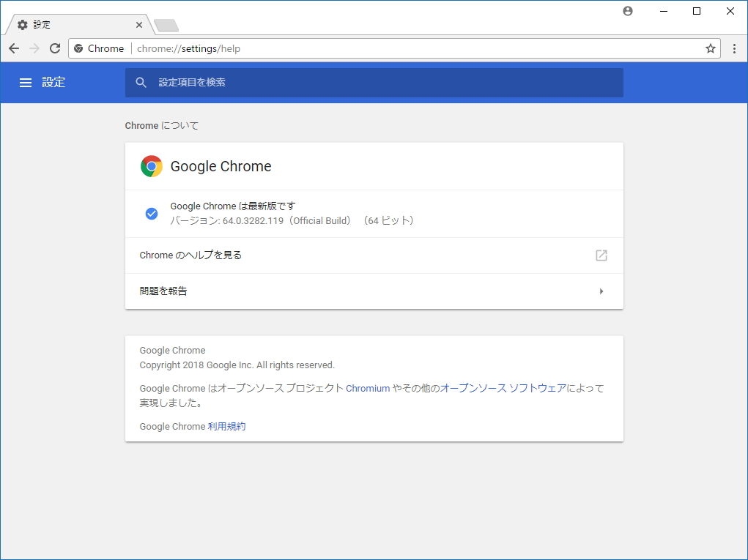Image resolution: width=748 pixels, height=560 pixels.
Task: Click the update status checkmark icon
Action: click(151, 213)
